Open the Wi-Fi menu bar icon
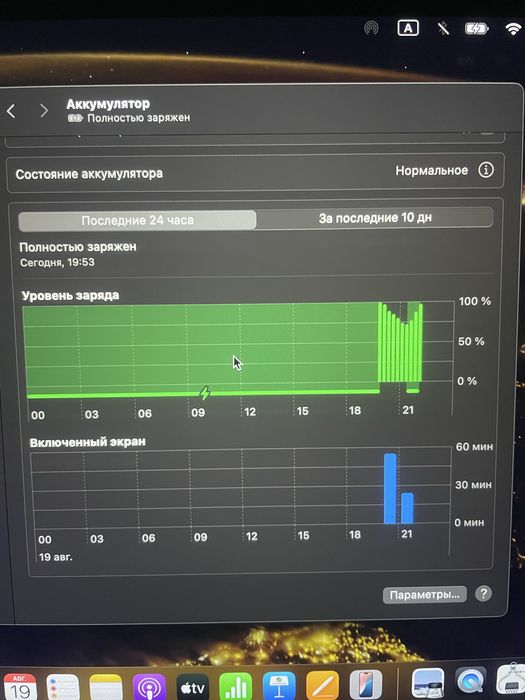This screenshot has width=525, height=700. [x=514, y=29]
